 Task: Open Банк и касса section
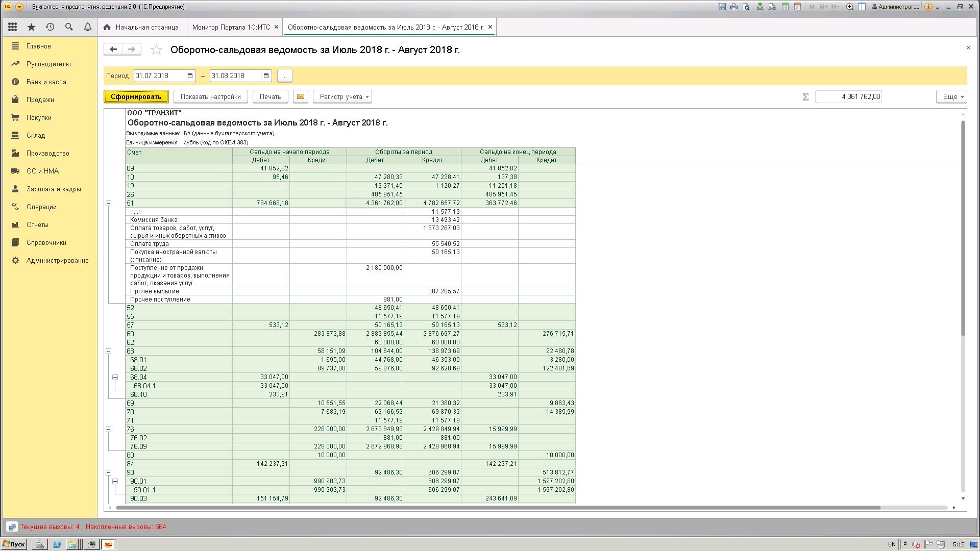point(46,82)
